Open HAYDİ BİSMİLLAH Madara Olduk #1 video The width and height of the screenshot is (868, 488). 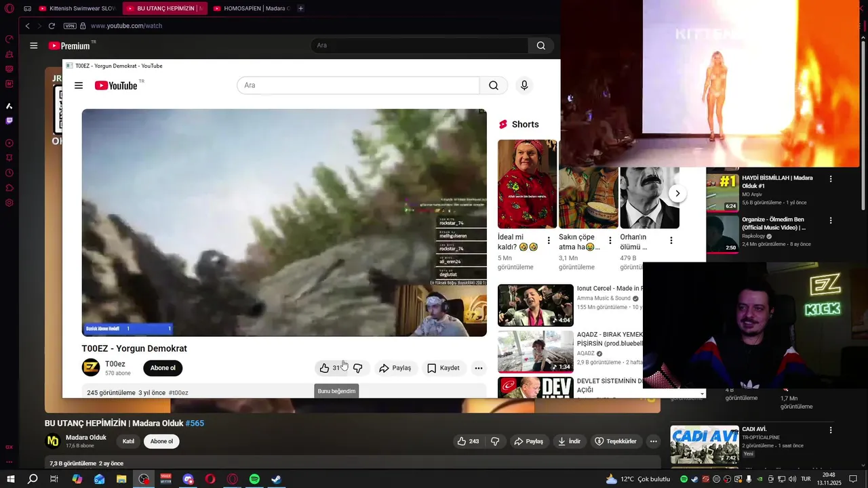click(x=777, y=182)
